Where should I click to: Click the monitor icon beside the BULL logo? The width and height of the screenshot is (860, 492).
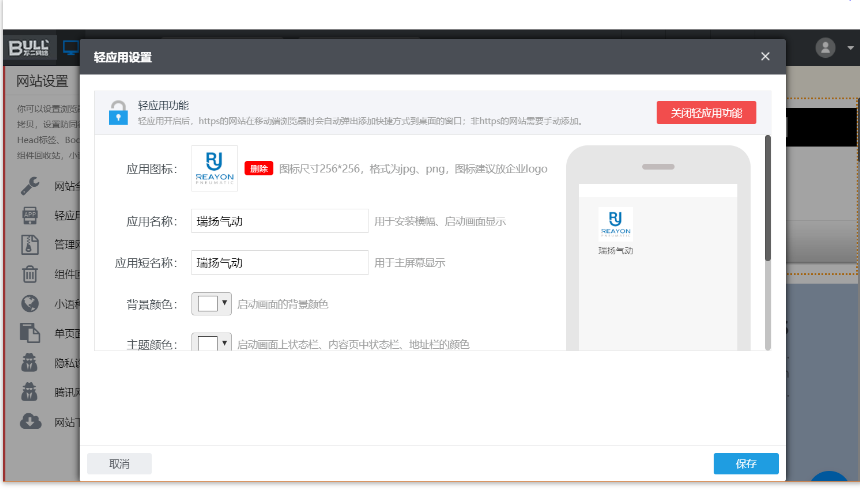(x=71, y=47)
